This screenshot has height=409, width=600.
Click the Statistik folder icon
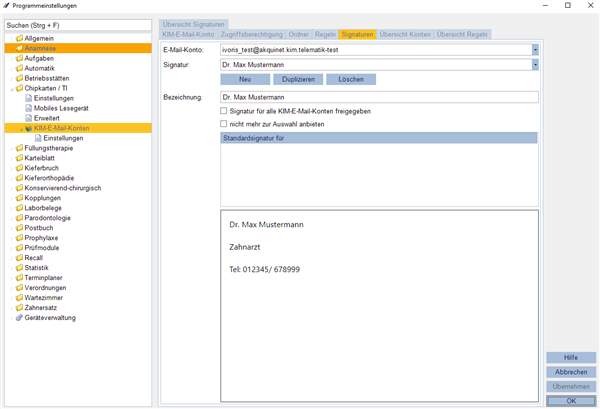tap(19, 267)
